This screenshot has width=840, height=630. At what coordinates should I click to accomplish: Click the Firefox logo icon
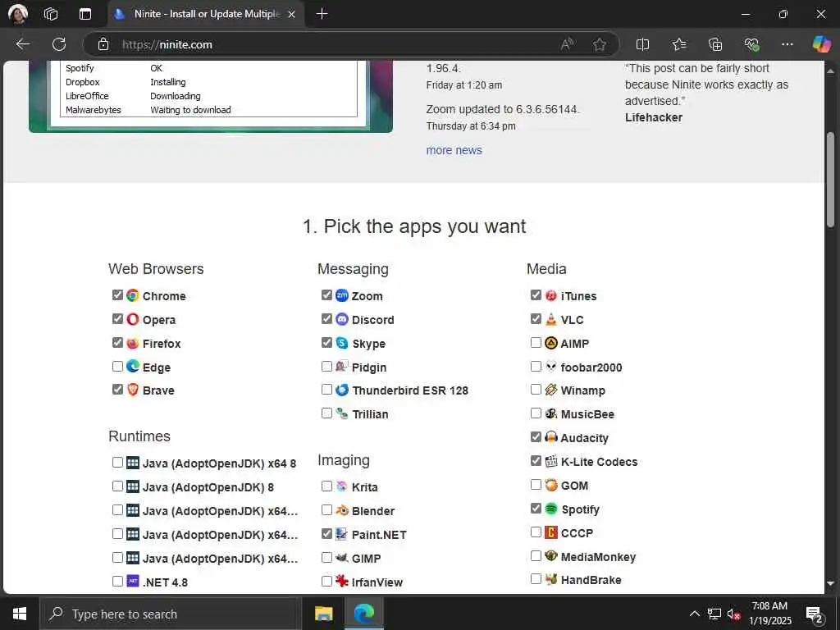132,343
